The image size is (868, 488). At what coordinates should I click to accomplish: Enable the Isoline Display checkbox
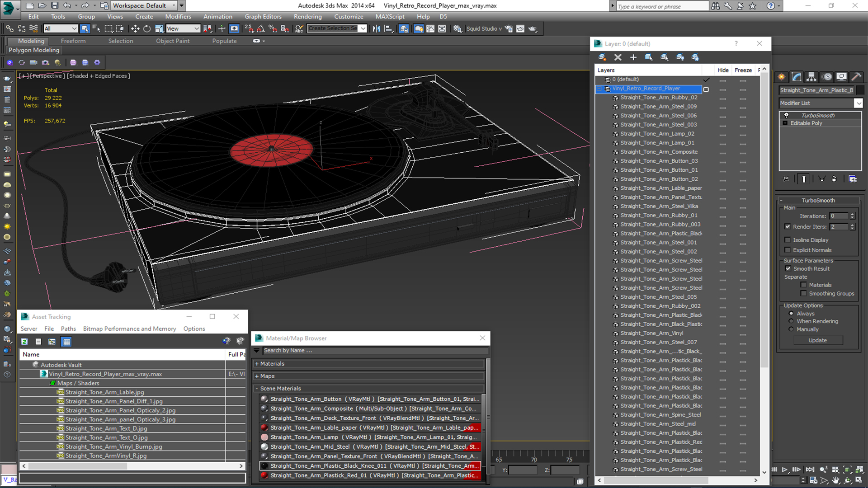(788, 240)
